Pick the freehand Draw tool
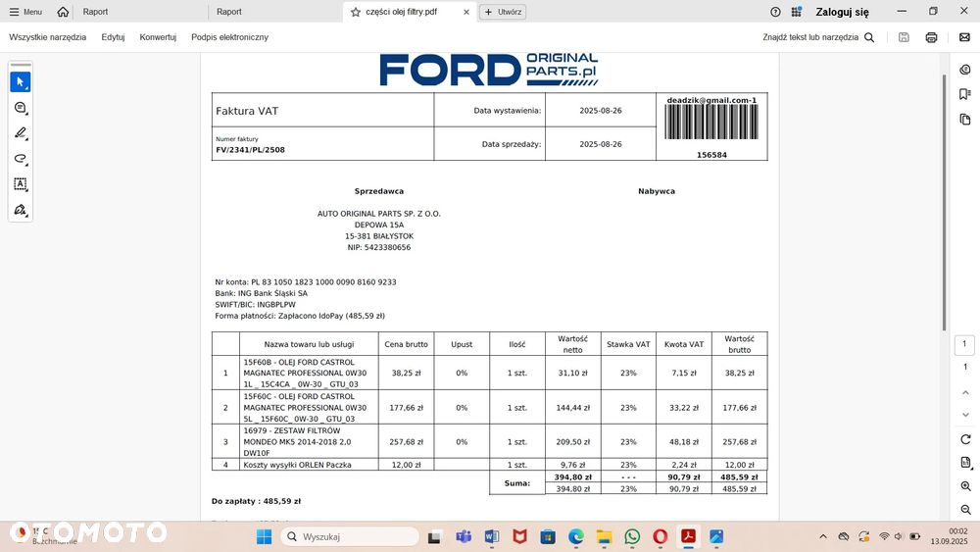The image size is (980, 552). (x=21, y=159)
